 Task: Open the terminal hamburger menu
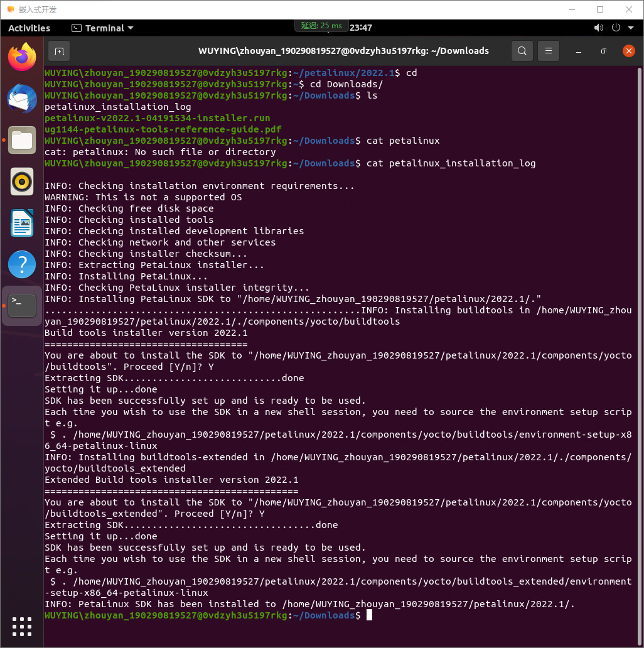point(548,51)
